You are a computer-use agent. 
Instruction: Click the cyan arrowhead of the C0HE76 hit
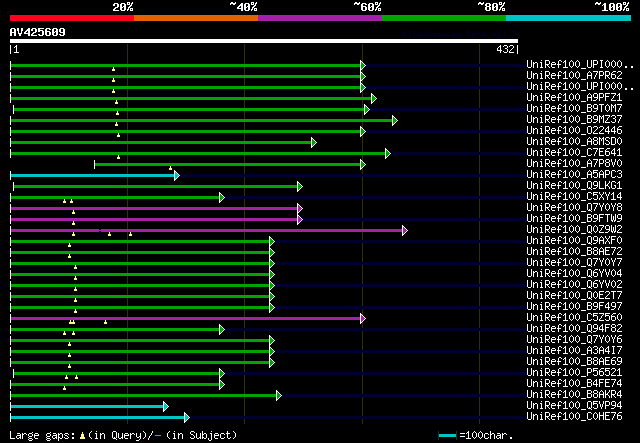click(x=187, y=417)
